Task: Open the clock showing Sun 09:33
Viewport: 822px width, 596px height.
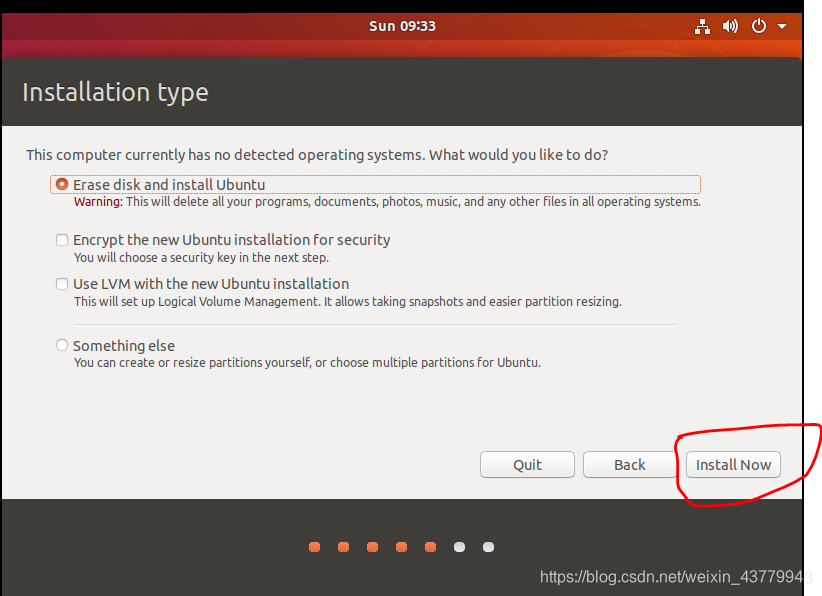Action: [402, 26]
